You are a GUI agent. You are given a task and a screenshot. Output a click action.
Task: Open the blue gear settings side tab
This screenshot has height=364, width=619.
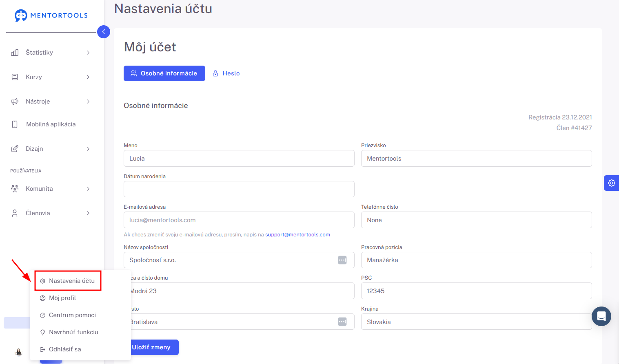(x=611, y=183)
